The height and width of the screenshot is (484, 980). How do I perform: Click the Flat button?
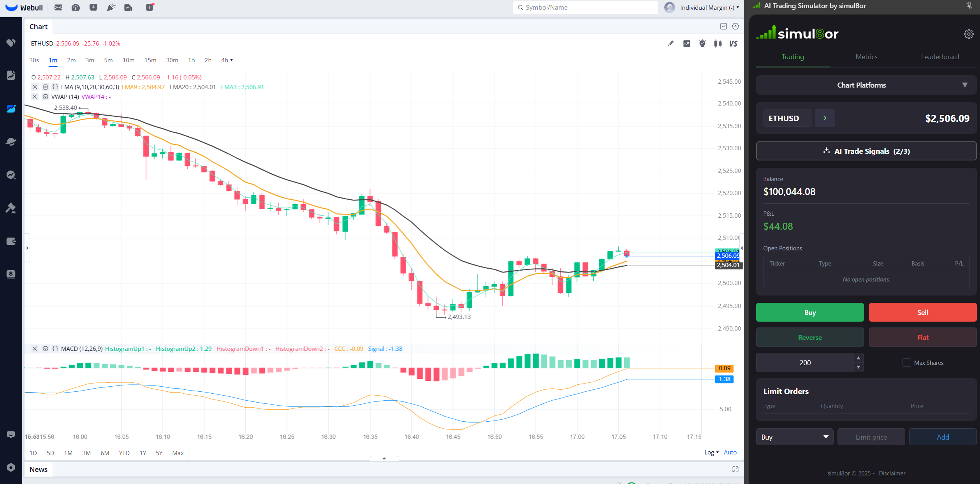click(x=922, y=337)
